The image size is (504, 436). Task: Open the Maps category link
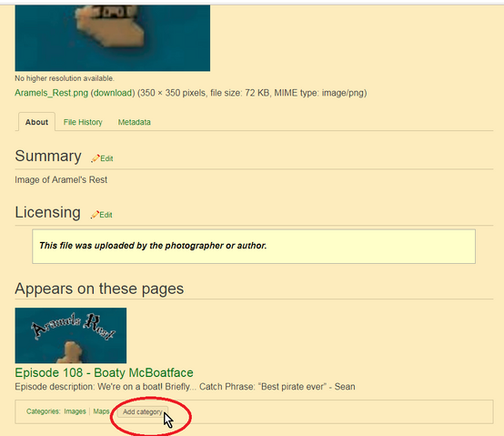pos(101,411)
